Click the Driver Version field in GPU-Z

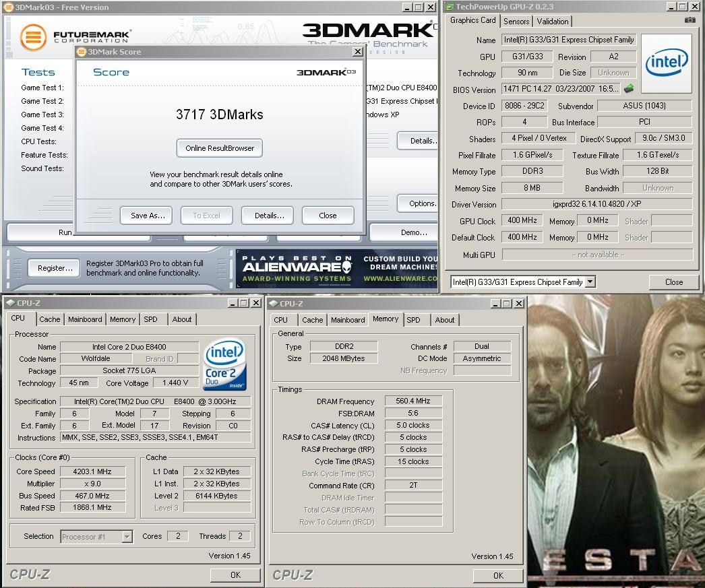[x=596, y=204]
